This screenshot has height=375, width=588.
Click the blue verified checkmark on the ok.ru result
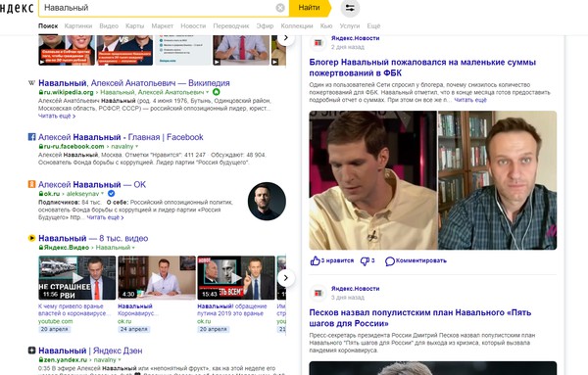click(111, 194)
